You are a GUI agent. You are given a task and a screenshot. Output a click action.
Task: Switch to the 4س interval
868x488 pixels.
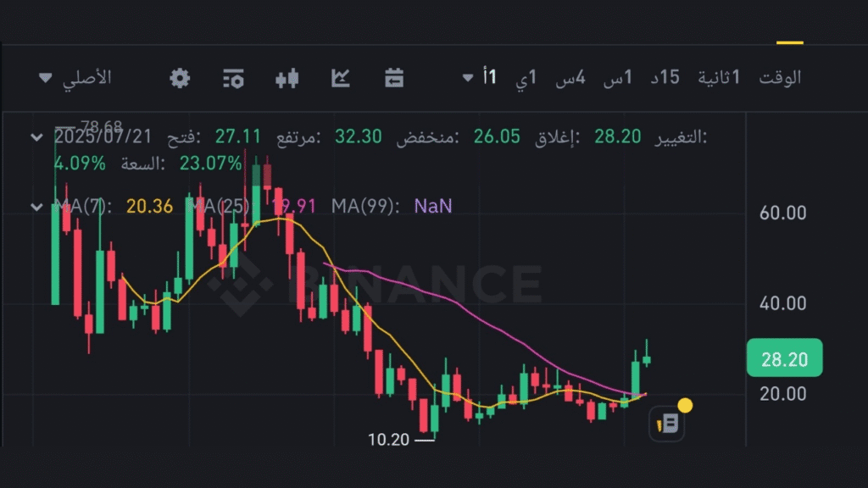tap(570, 78)
